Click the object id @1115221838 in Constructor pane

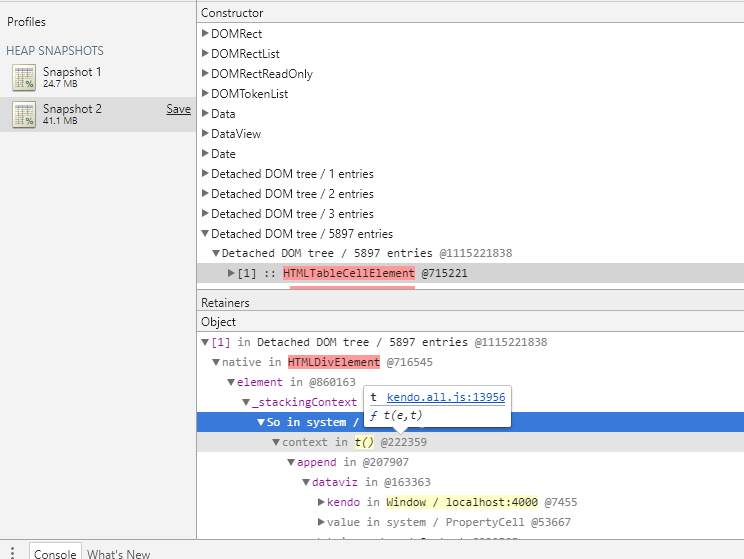tap(476, 253)
